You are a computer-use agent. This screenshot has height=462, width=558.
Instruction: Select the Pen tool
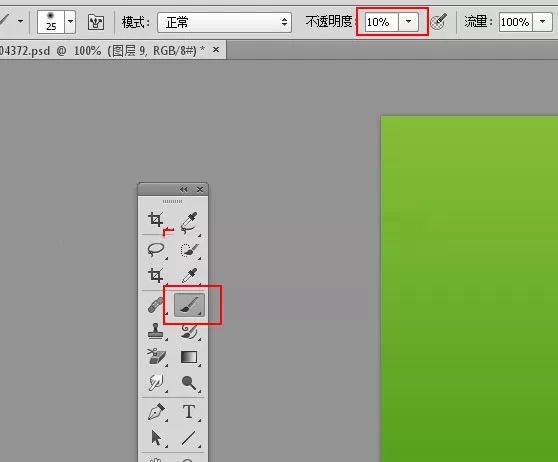point(156,411)
